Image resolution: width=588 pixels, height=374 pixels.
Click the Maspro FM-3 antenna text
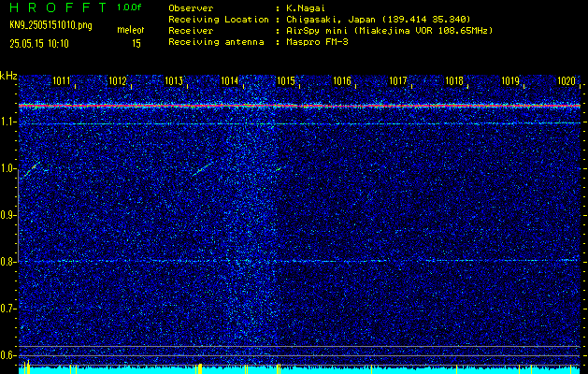pyautogui.click(x=317, y=42)
